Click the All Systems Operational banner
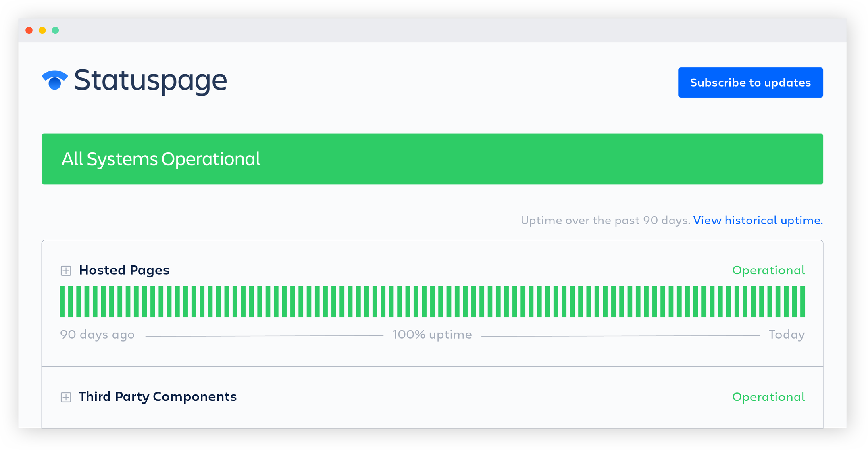Viewport: 868px width, 450px height. [x=432, y=159]
